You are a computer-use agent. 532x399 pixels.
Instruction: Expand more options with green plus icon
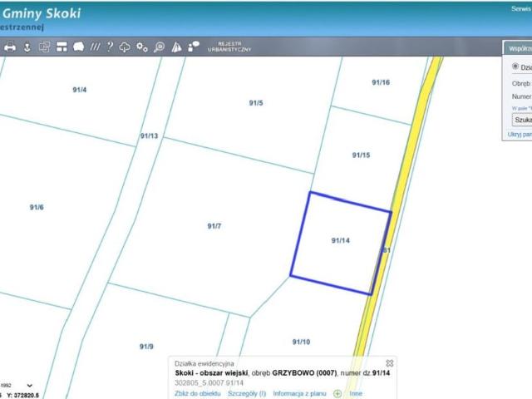coord(337,393)
